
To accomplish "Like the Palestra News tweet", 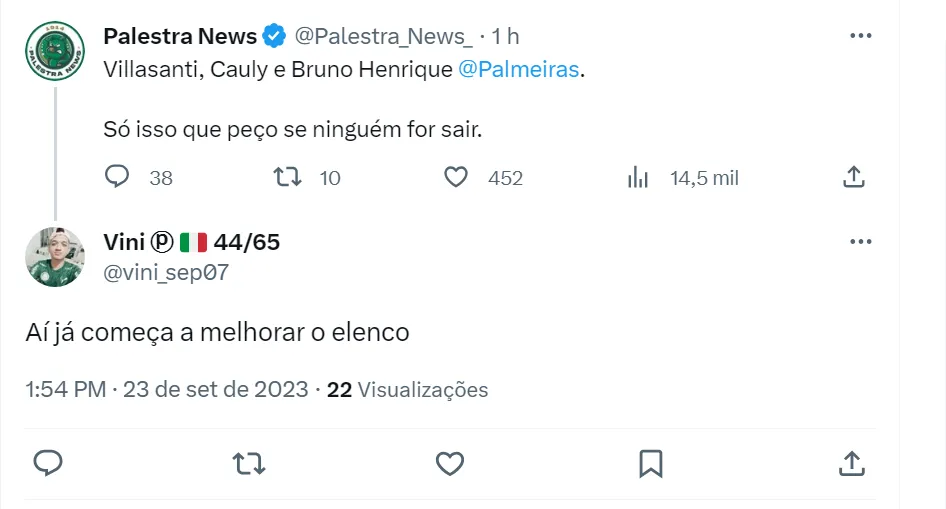I will coord(456,178).
